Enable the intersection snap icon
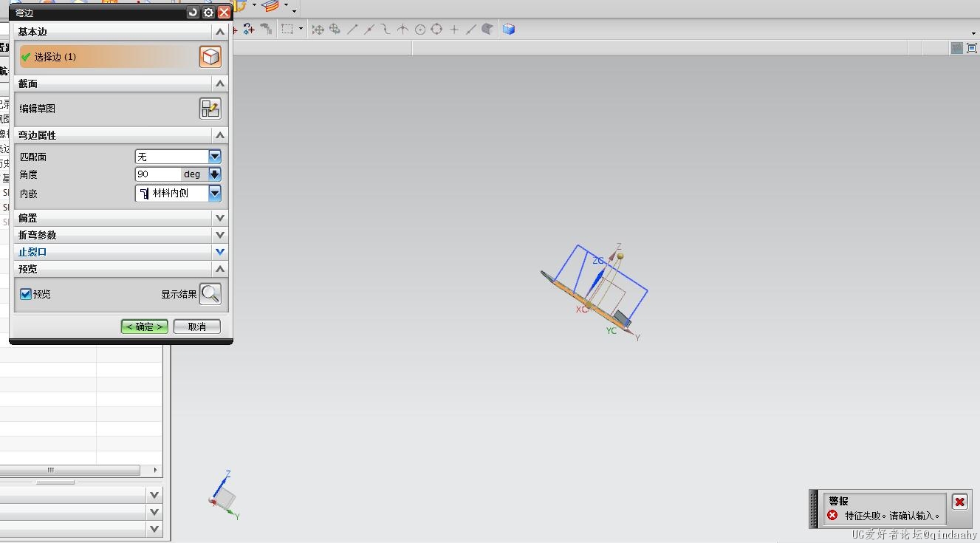 click(x=402, y=30)
